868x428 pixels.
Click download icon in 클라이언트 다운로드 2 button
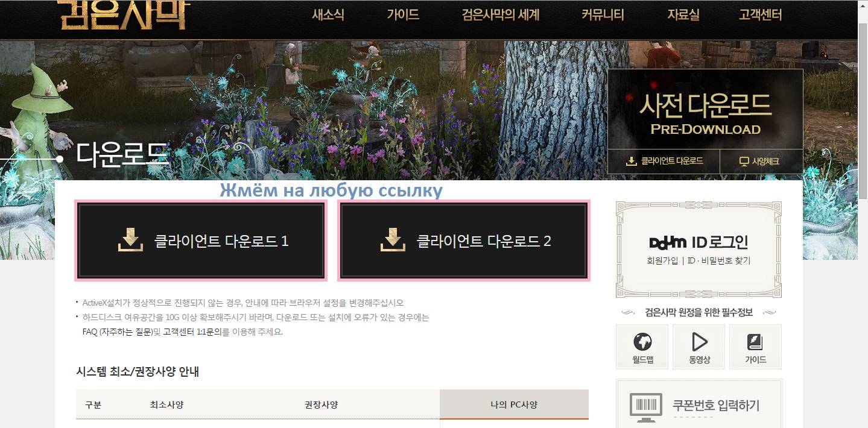[x=393, y=241]
